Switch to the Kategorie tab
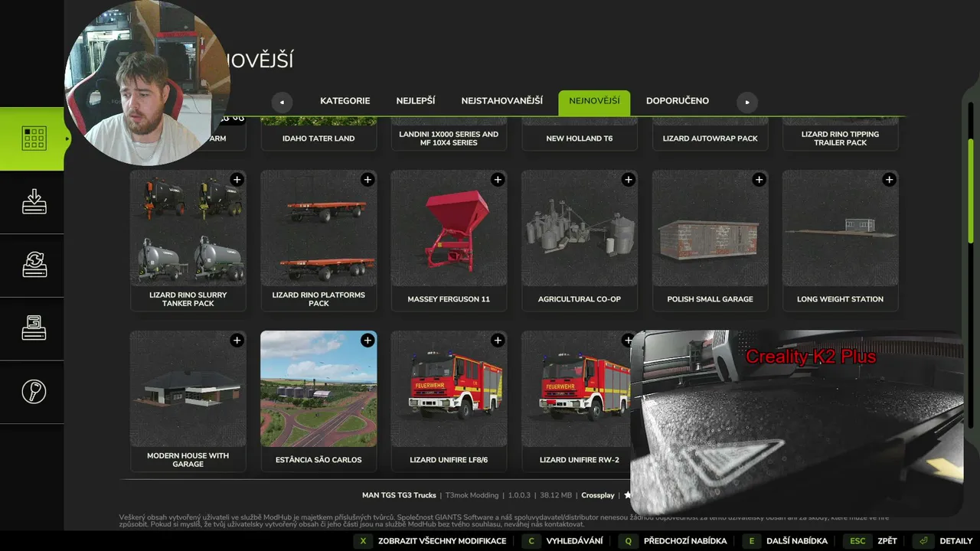This screenshot has height=551, width=980. (x=345, y=101)
